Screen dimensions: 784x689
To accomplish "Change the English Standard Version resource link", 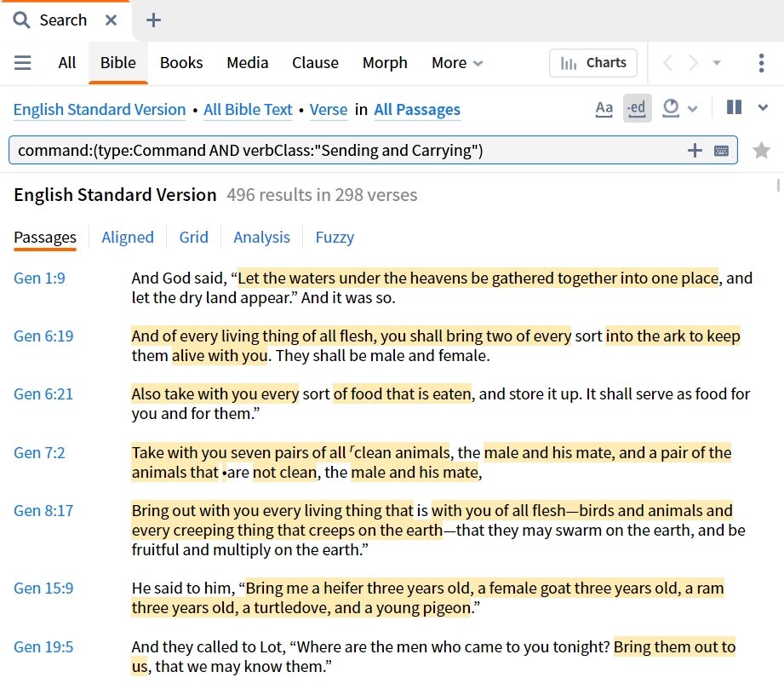I will tap(100, 110).
